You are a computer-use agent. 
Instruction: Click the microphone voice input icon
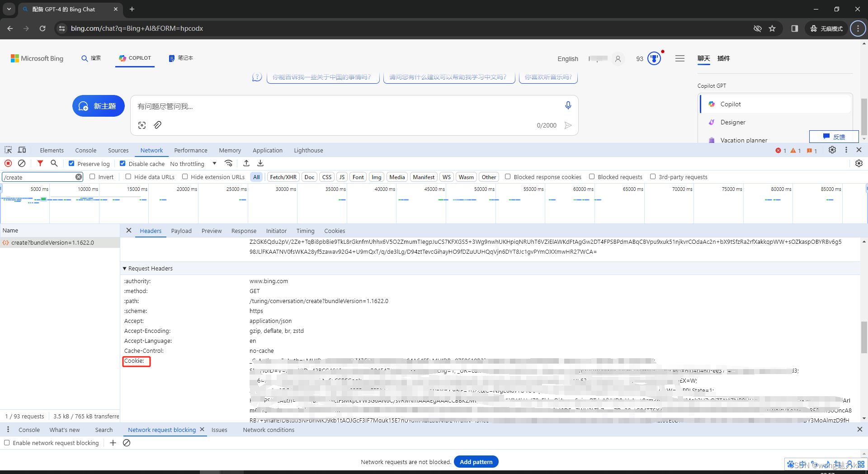point(568,105)
